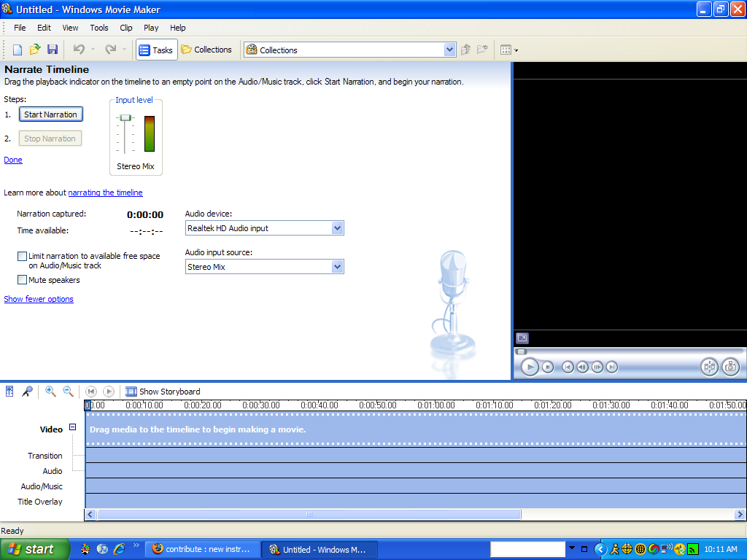Click the Start Narration button
This screenshot has width=747, height=560.
[50, 114]
